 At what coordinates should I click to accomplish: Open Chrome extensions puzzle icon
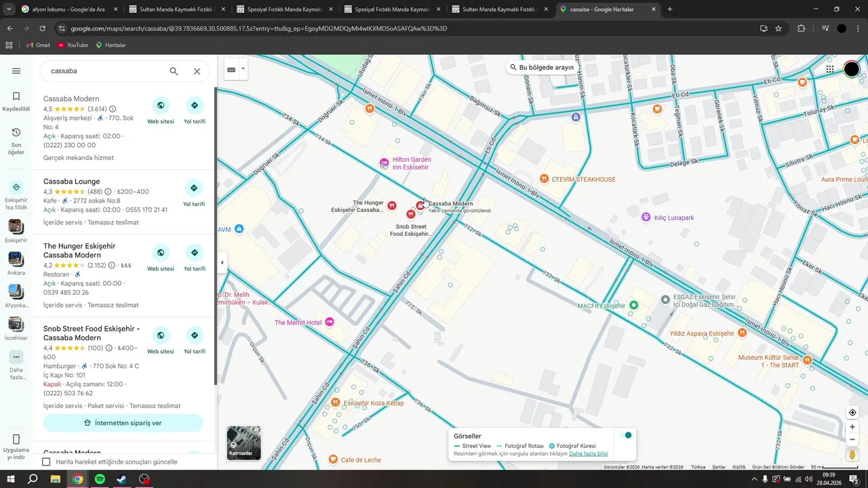(801, 28)
